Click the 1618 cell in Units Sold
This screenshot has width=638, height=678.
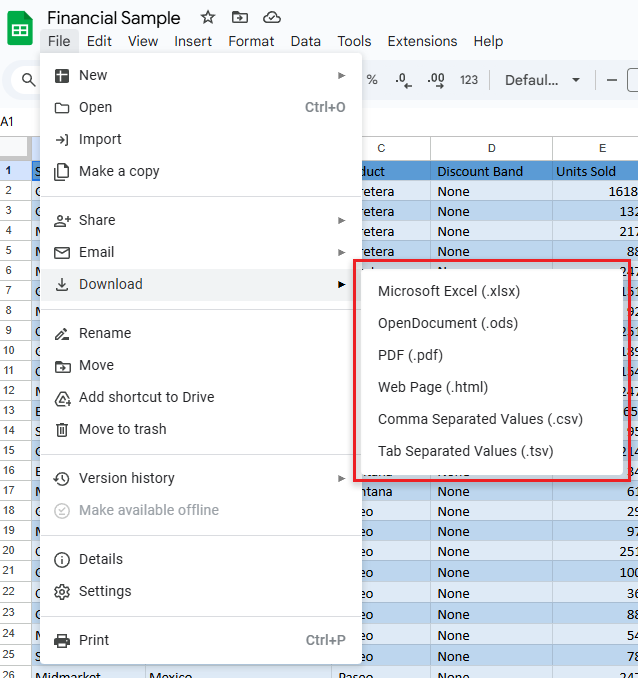(595, 191)
